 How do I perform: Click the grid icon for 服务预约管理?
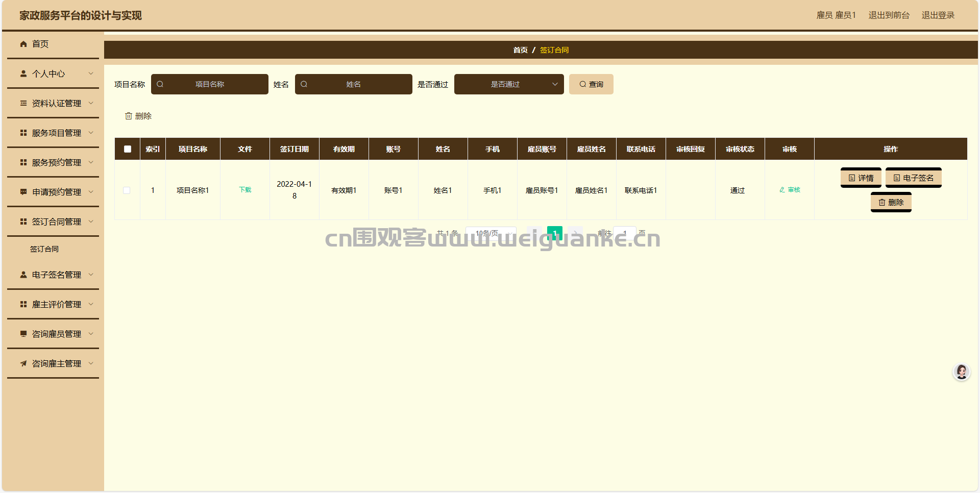[23, 162]
